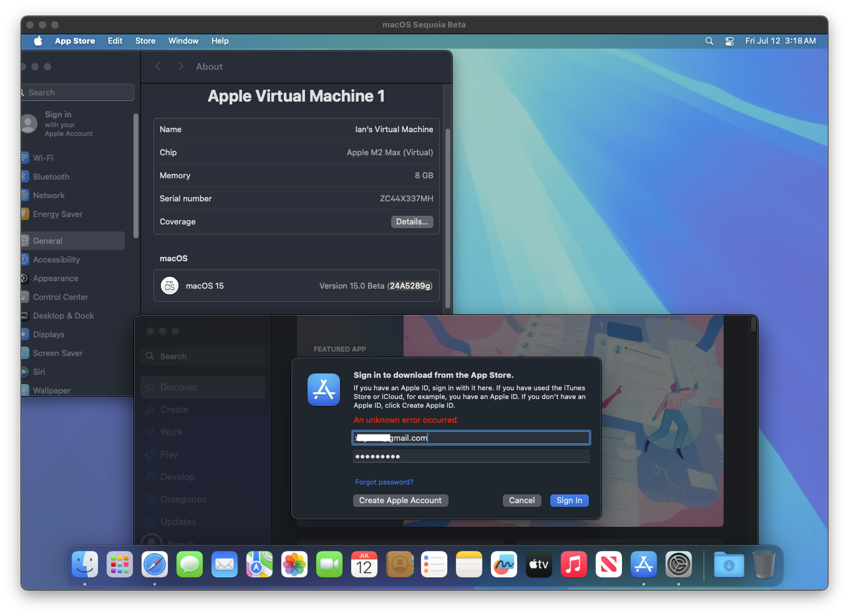The height and width of the screenshot is (616, 849).
Task: Click the menu bar date and time
Action: coord(780,41)
